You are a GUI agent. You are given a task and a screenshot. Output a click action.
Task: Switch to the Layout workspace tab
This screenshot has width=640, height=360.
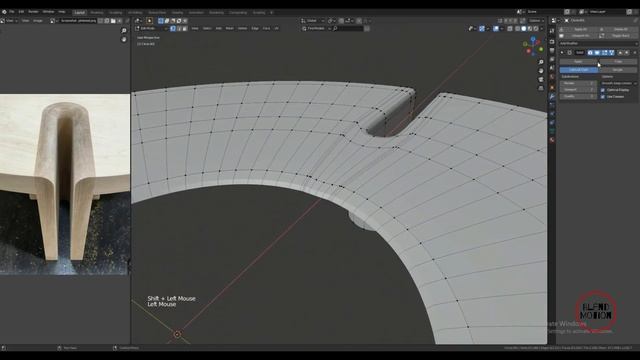80,13
